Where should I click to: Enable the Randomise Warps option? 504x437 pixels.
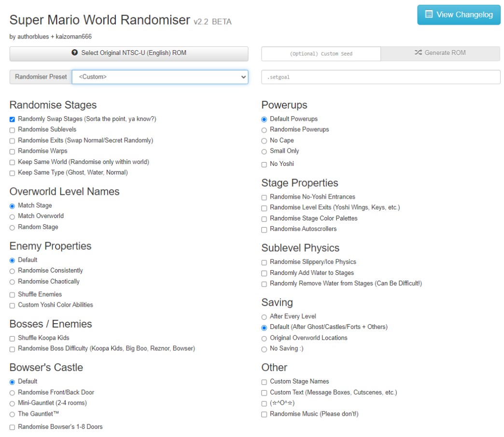(x=13, y=151)
